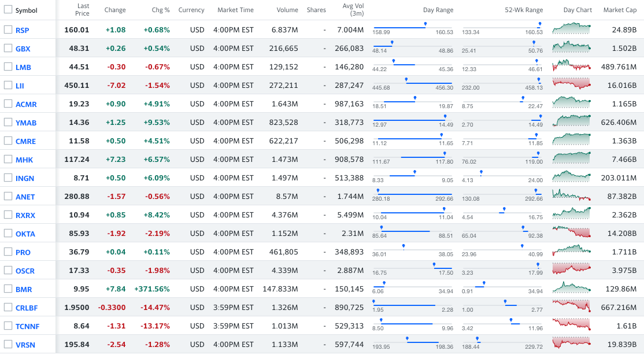Check the GBX row checkbox
The height and width of the screenshot is (358, 644).
click(x=8, y=48)
